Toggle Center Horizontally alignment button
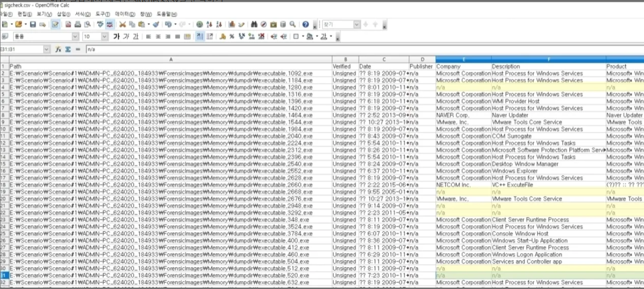This screenshot has width=644, height=289. (x=158, y=36)
